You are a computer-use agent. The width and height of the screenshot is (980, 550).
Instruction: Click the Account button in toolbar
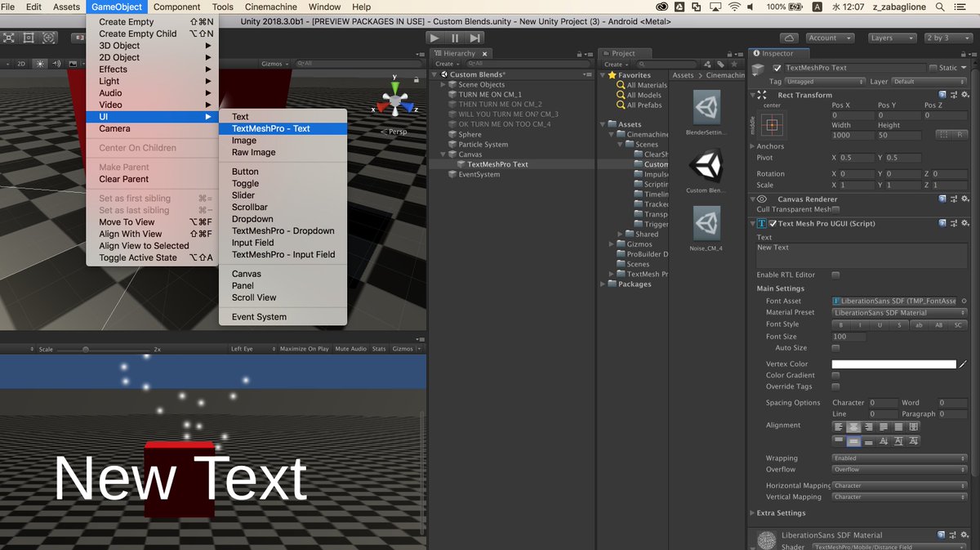pyautogui.click(x=830, y=38)
